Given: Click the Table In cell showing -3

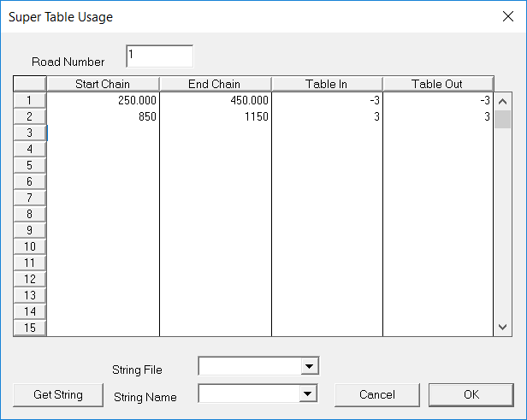Looking at the screenshot, I should click(x=327, y=100).
